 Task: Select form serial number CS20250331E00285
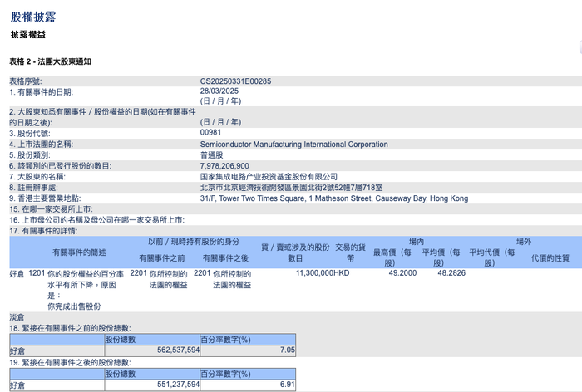(235, 81)
